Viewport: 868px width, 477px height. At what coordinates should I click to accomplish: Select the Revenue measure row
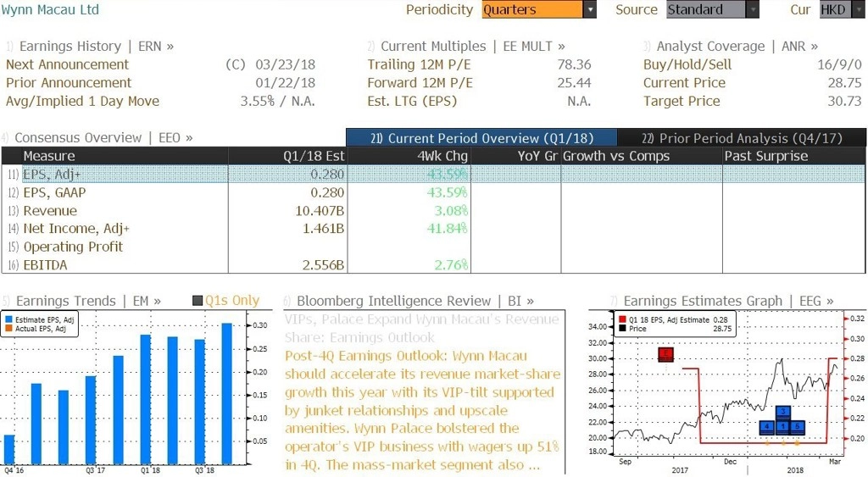(433, 211)
